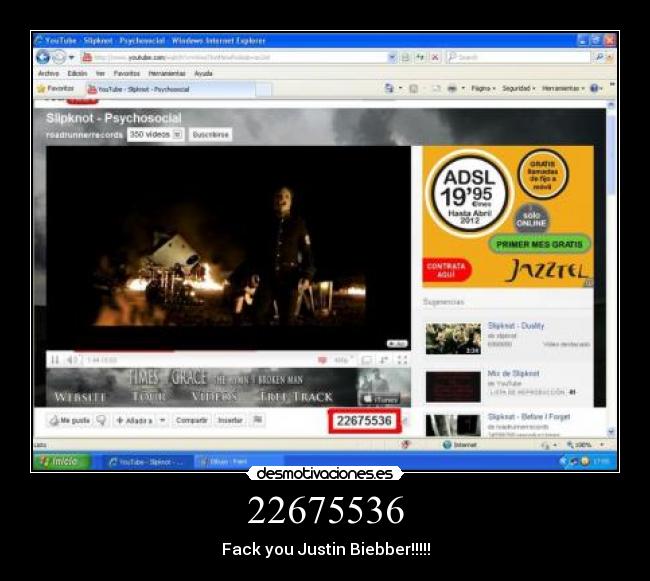Image resolution: width=650 pixels, height=581 pixels.
Task: Open the Archivo menu
Action: click(48, 73)
